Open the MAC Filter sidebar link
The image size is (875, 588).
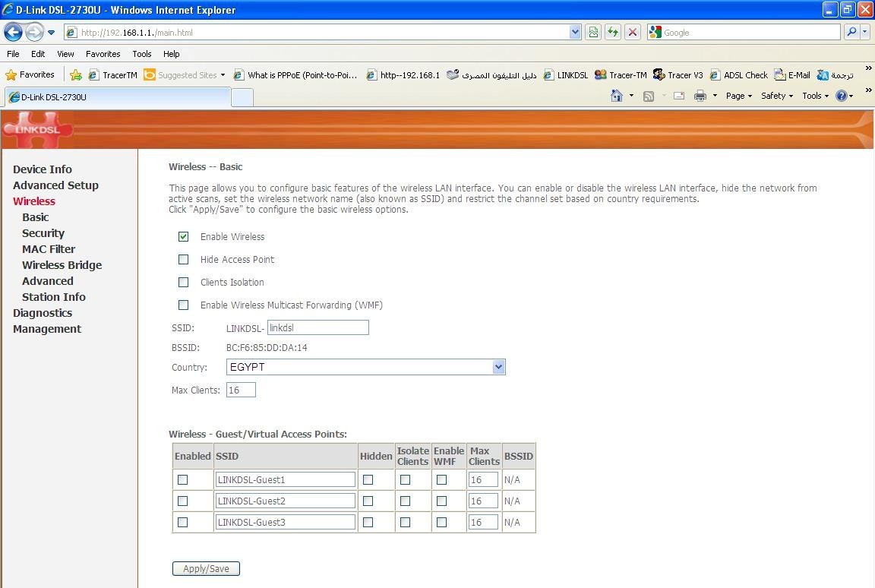49,249
